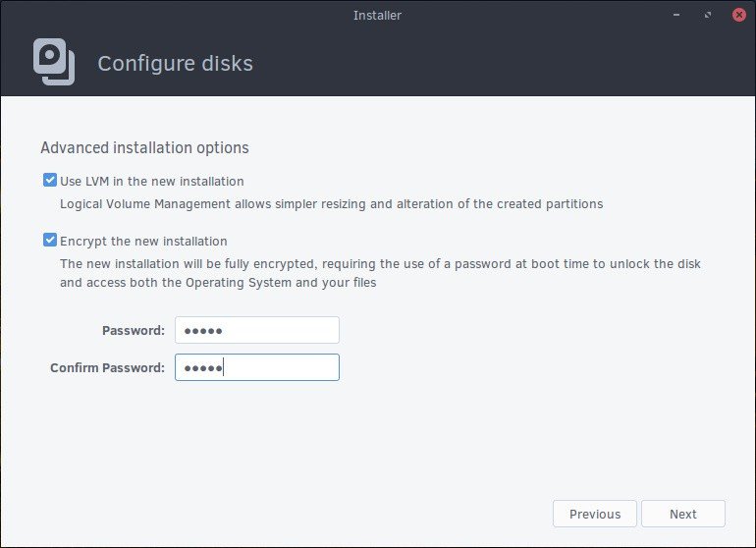Close the Installer window
Viewport: 756px width, 548px height.
tap(736, 16)
